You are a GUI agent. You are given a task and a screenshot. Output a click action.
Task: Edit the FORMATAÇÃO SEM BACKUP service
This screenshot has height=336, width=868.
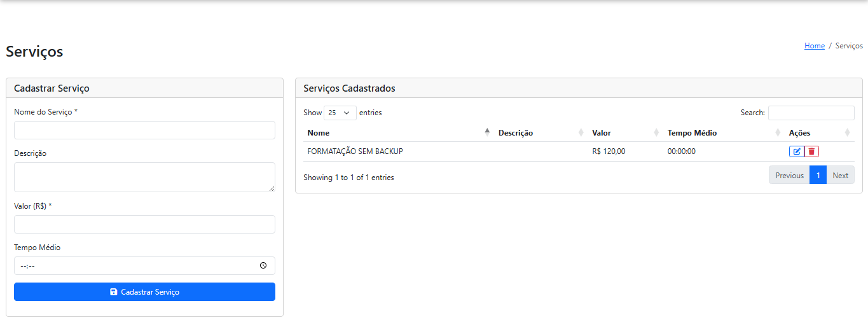[796, 151]
